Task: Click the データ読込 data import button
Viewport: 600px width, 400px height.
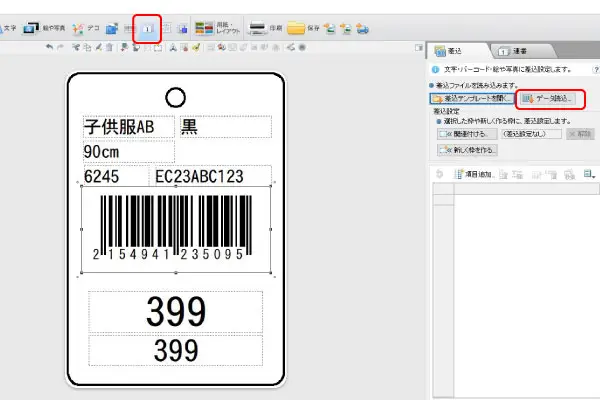Action: (548, 99)
